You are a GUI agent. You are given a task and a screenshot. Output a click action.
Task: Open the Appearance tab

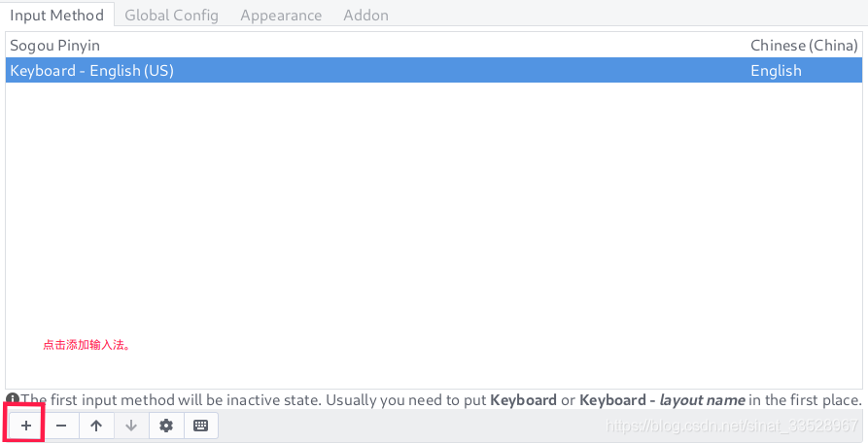[x=281, y=15]
